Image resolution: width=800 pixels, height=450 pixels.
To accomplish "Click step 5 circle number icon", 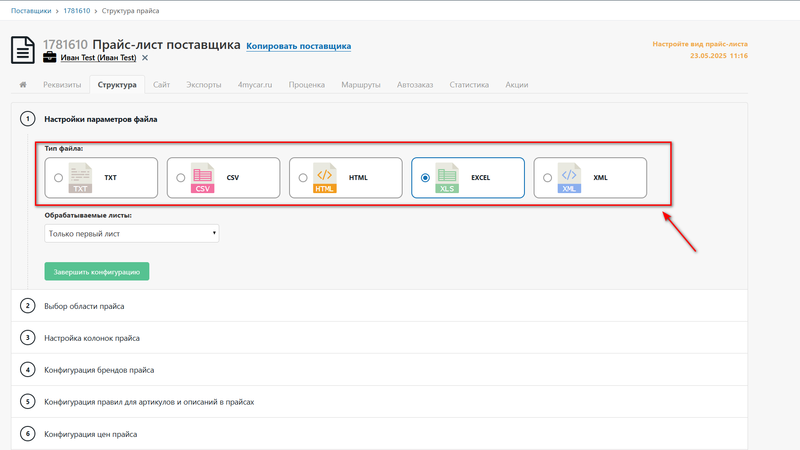I will pos(28,402).
